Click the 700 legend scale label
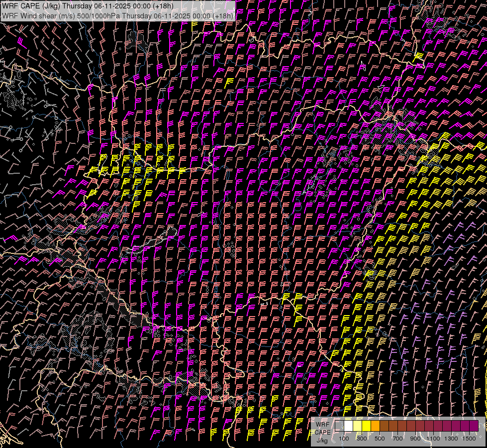Image resolution: width=487 pixels, height=448 pixels. (397, 439)
